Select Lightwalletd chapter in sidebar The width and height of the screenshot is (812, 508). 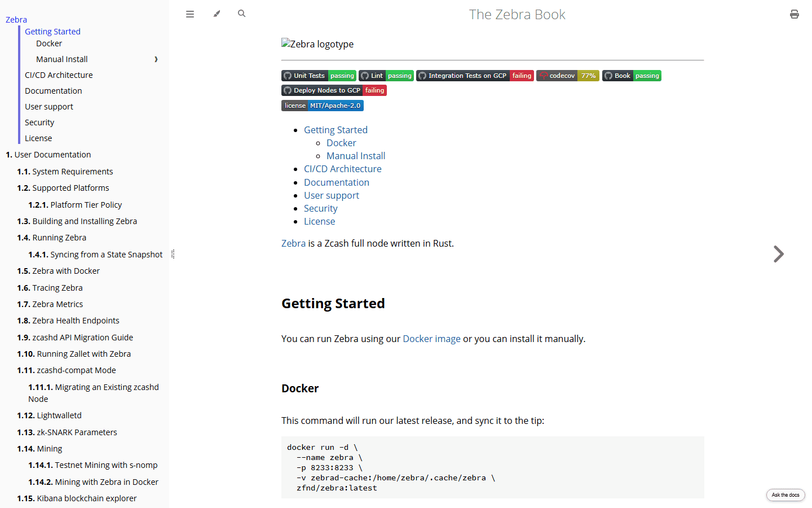49,415
